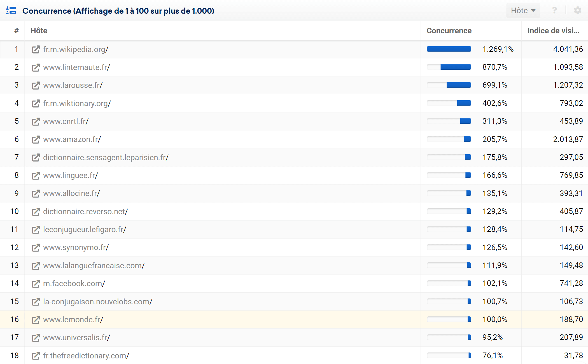The width and height of the screenshot is (588, 364).
Task: Open fr.m.wiktionary.org host link
Action: tap(77, 104)
